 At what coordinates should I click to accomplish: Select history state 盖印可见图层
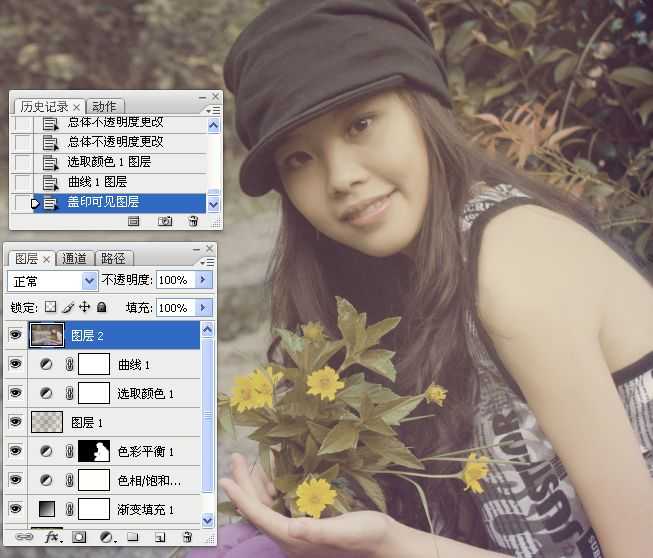(120, 202)
